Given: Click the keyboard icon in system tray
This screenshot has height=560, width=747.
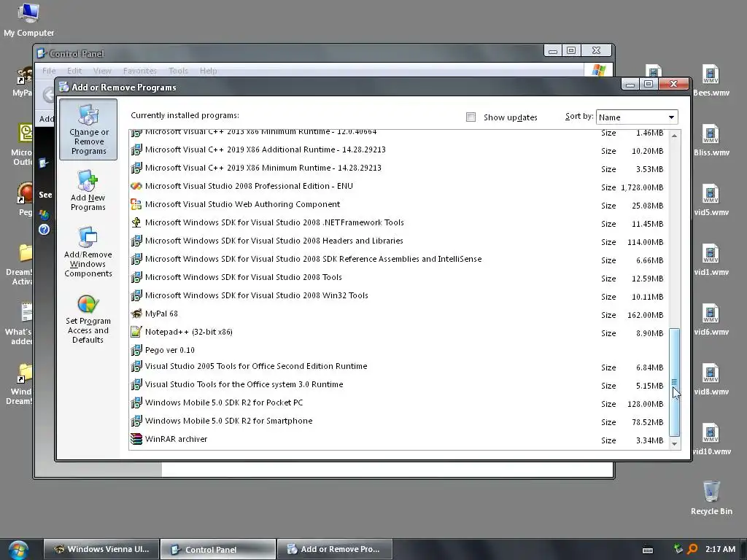Looking at the screenshot, I should point(648,550).
